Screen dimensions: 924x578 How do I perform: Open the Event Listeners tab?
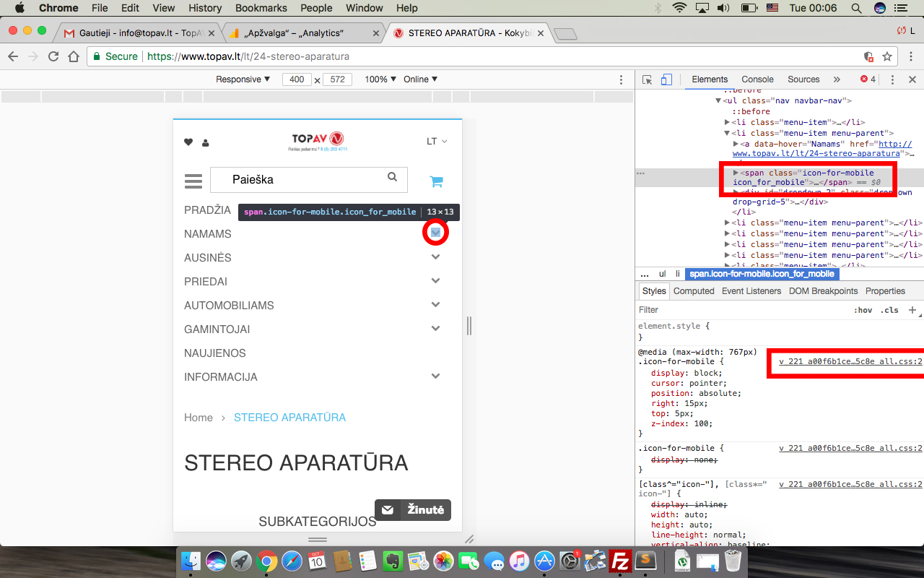751,291
